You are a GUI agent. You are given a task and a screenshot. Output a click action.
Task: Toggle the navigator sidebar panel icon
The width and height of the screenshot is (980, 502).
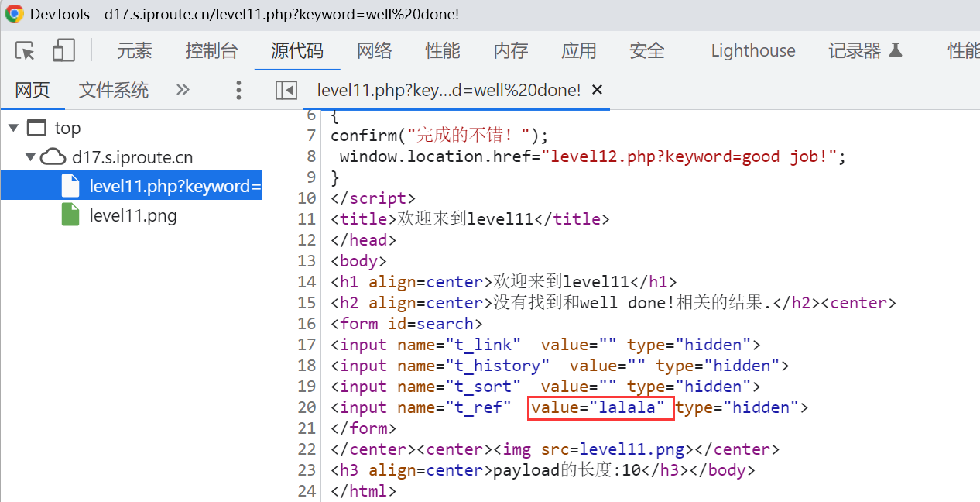[286, 91]
